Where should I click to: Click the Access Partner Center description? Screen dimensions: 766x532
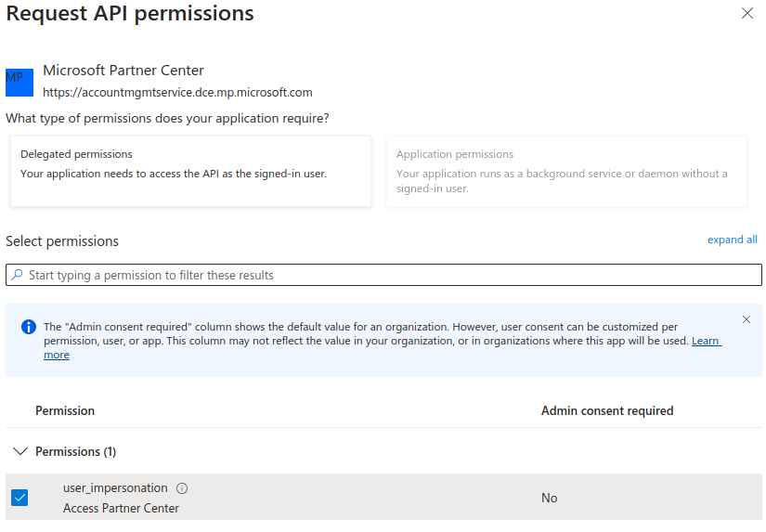click(x=121, y=508)
